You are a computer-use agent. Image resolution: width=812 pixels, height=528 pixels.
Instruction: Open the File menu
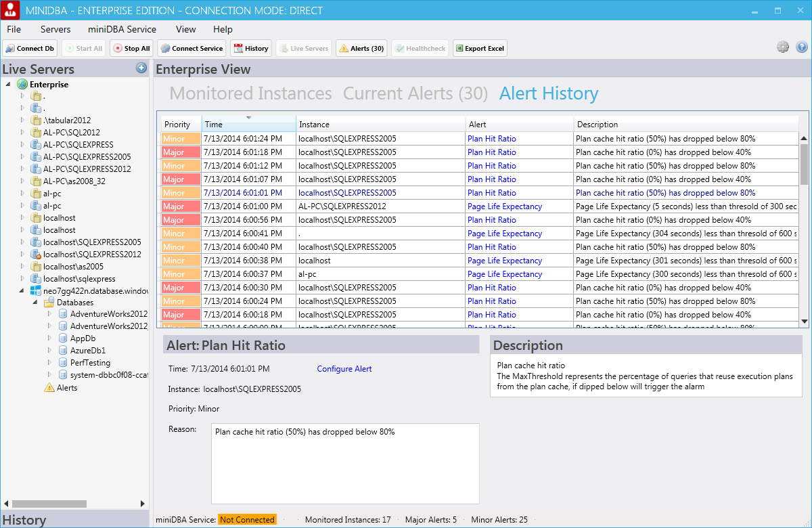click(14, 29)
